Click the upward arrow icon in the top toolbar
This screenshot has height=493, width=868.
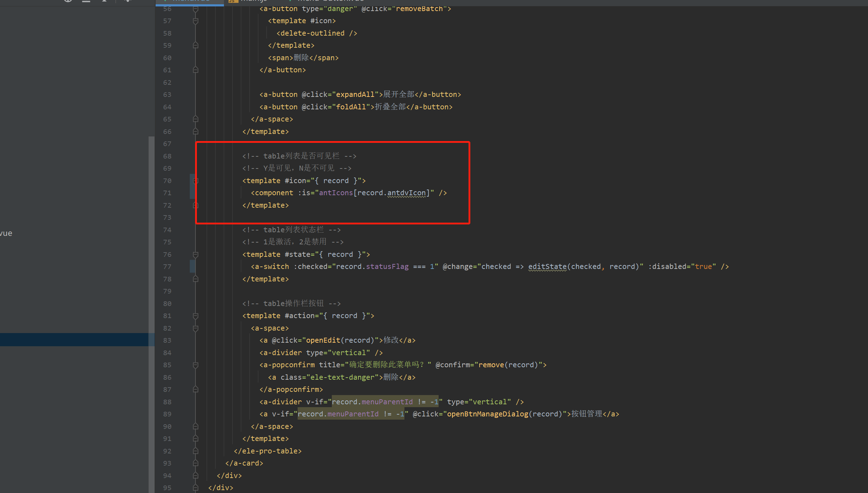click(104, 1)
